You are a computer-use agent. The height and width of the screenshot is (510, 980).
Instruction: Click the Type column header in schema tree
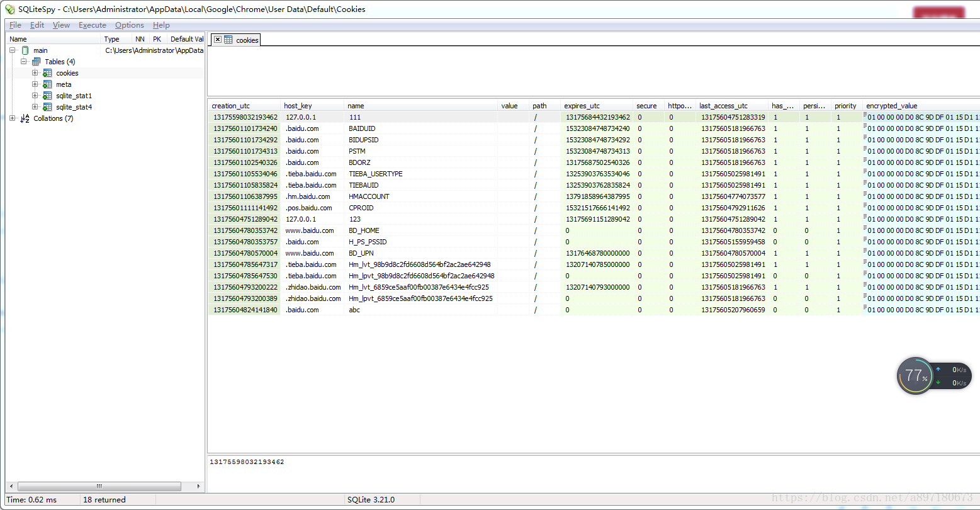(117, 39)
